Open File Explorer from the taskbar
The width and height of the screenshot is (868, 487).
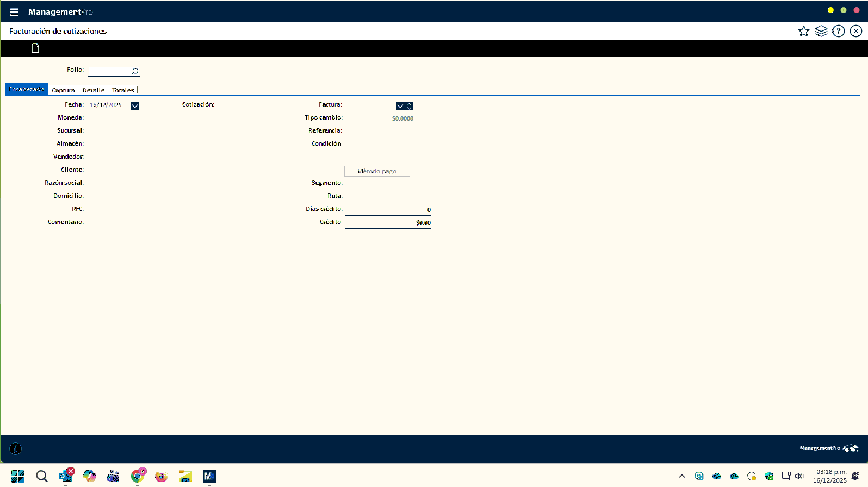pos(185,477)
